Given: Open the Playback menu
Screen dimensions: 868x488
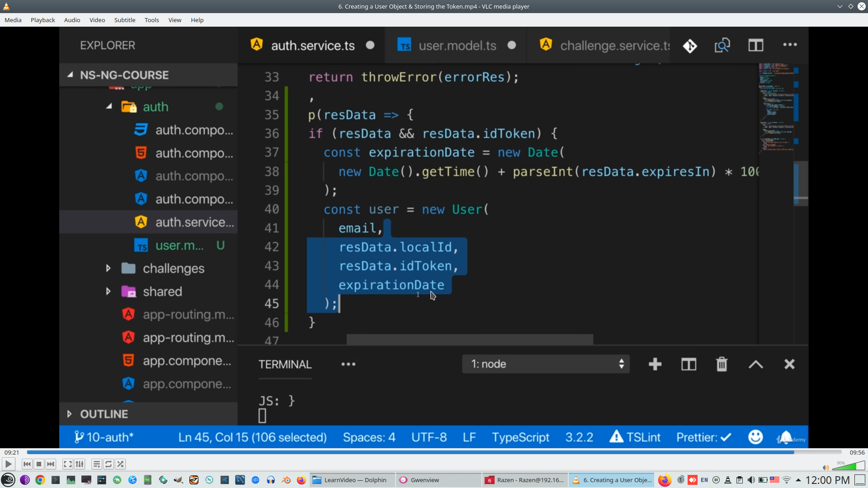Looking at the screenshot, I should pyautogui.click(x=42, y=20).
